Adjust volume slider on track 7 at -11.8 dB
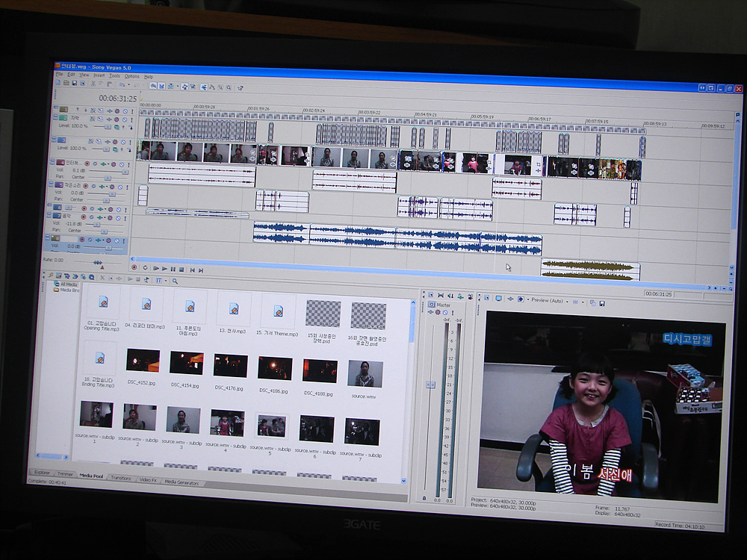 (96, 224)
